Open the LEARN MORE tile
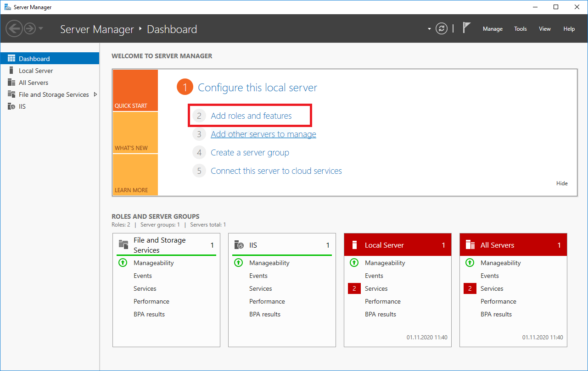Viewport: 588px width, 371px height. pyautogui.click(x=135, y=175)
